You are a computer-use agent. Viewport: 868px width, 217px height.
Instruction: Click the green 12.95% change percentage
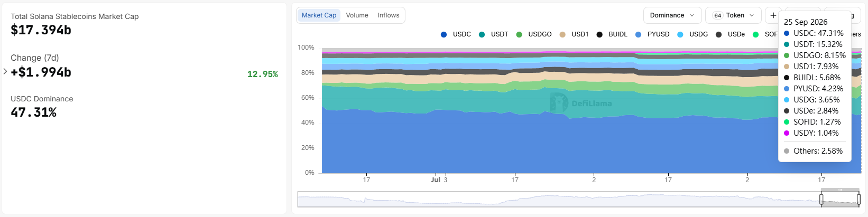pos(263,74)
